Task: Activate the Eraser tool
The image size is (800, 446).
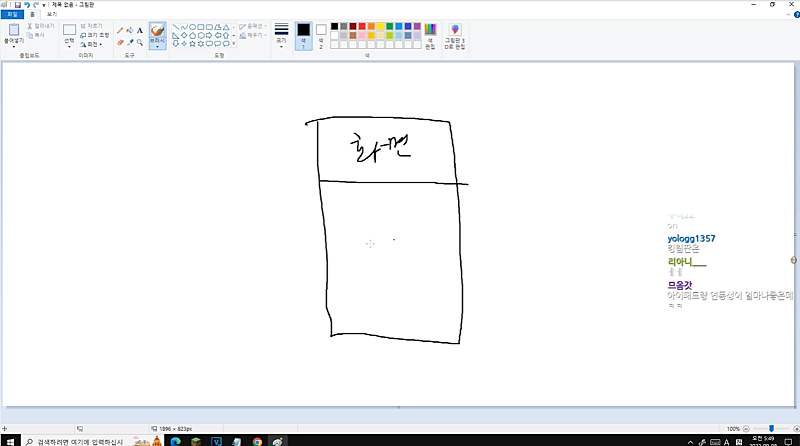Action: [x=120, y=42]
